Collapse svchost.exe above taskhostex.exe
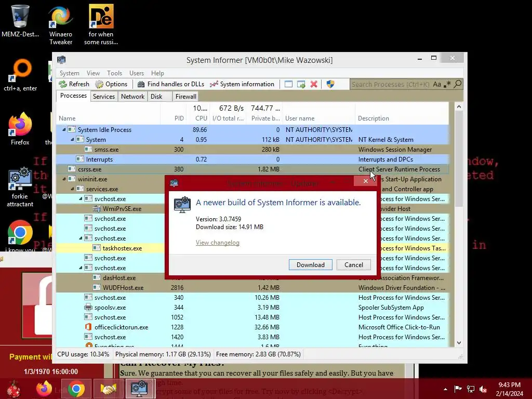 81,238
